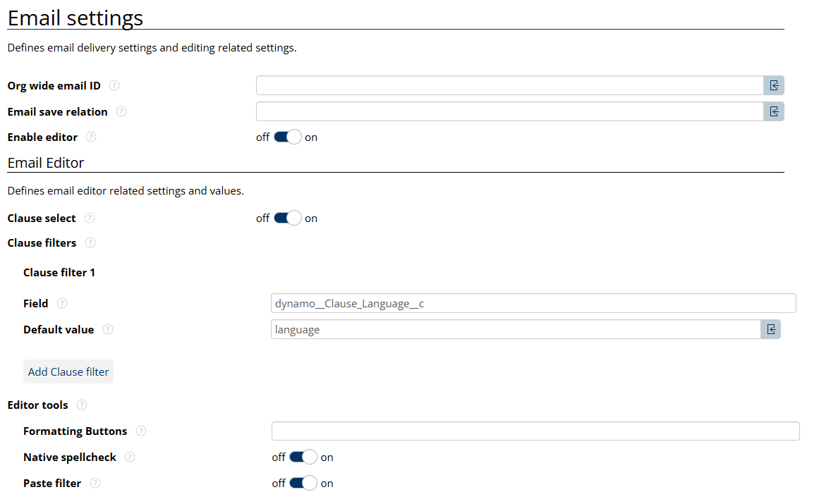Toggle the Clause select switch
Image resolution: width=819 pixels, height=504 pixels.
click(x=288, y=218)
